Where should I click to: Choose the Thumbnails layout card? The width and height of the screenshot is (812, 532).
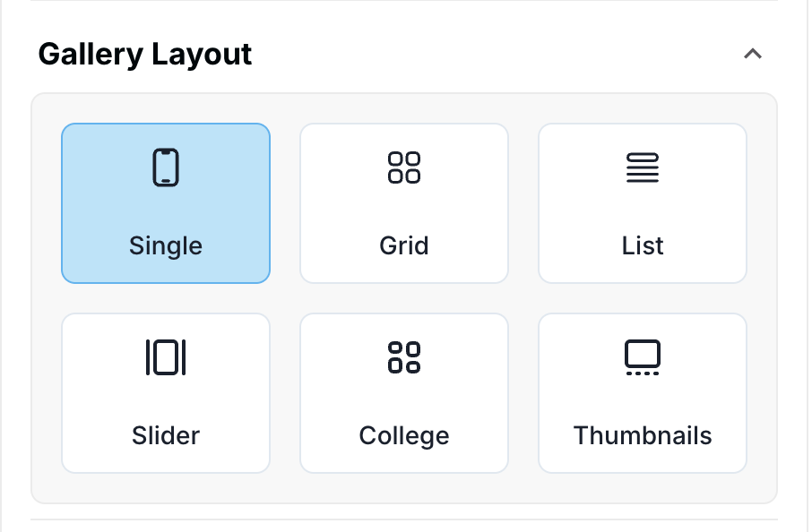tap(643, 393)
